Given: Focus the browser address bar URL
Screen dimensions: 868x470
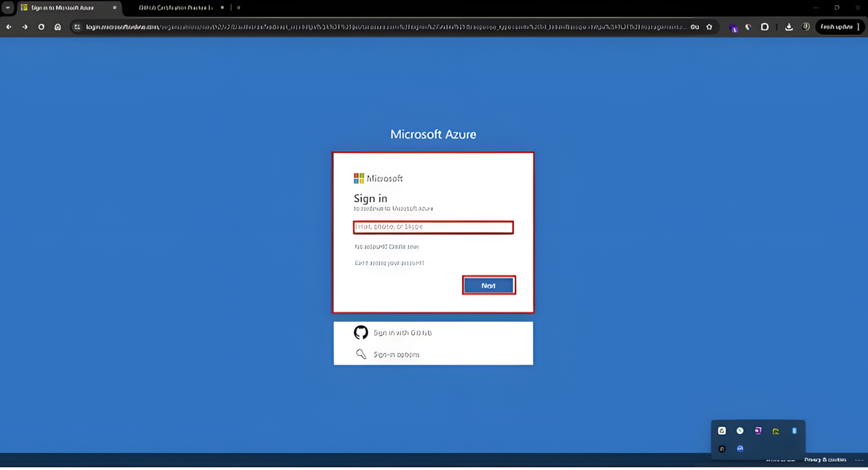Looking at the screenshot, I should pos(387,27).
